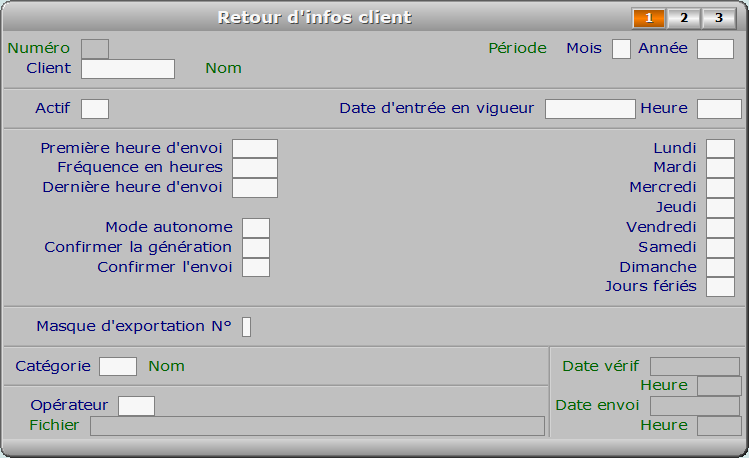Focus the Client input field

[128, 69]
